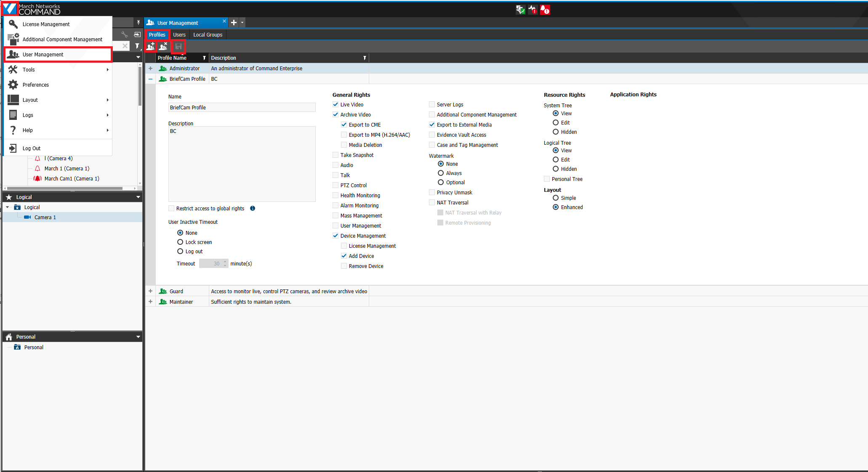Switch to the Users tab
Screen dimensions: 868x472
[x=179, y=34]
